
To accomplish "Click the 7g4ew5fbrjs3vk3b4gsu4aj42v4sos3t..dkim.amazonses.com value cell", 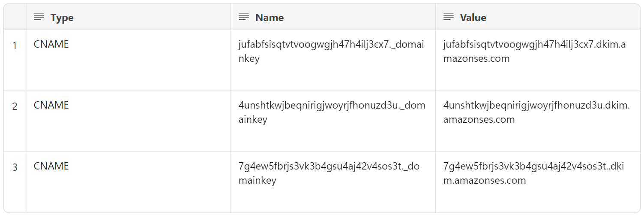I will (538, 182).
